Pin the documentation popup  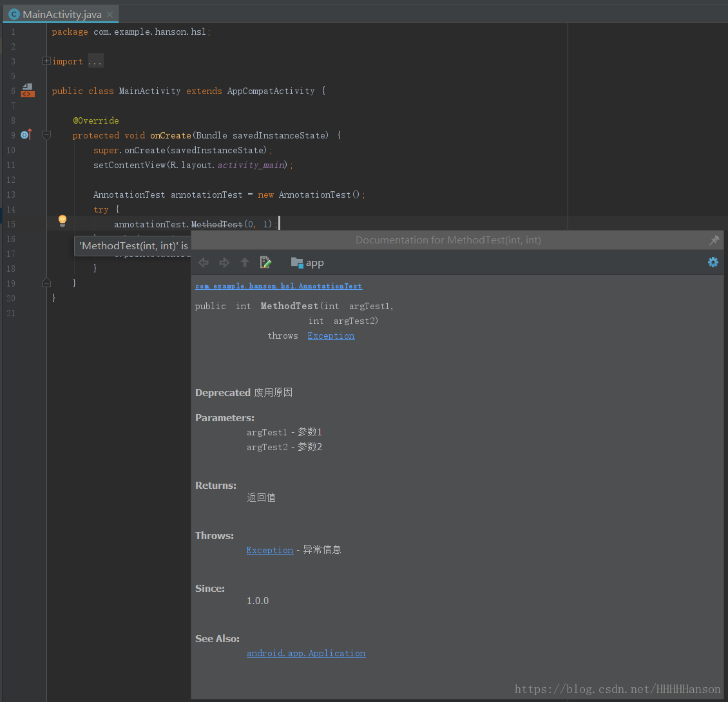pyautogui.click(x=714, y=240)
